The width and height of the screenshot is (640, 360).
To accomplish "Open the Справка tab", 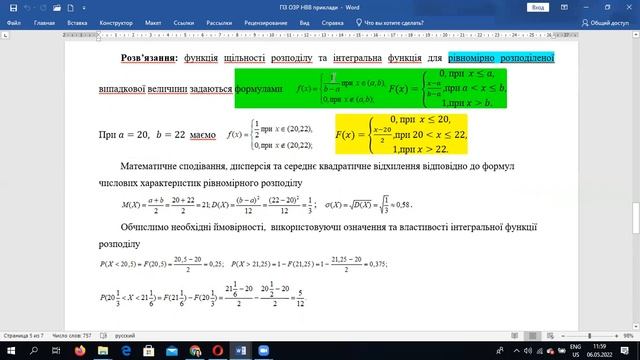I will point(332,23).
